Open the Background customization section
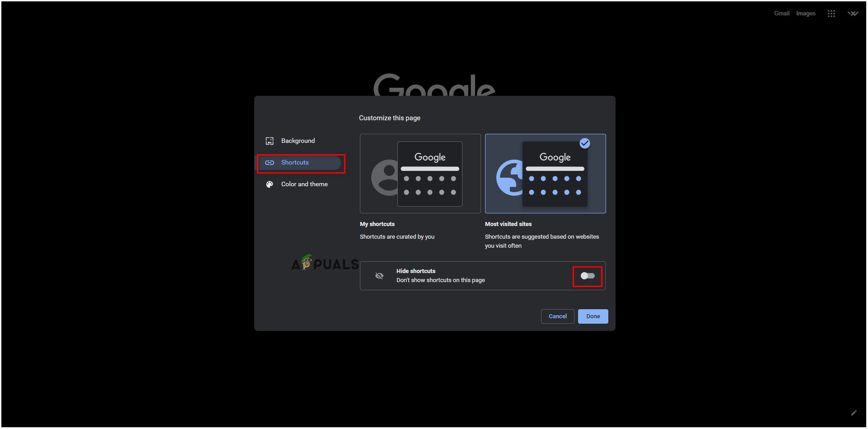Screen dimensions: 868x429 coord(298,141)
